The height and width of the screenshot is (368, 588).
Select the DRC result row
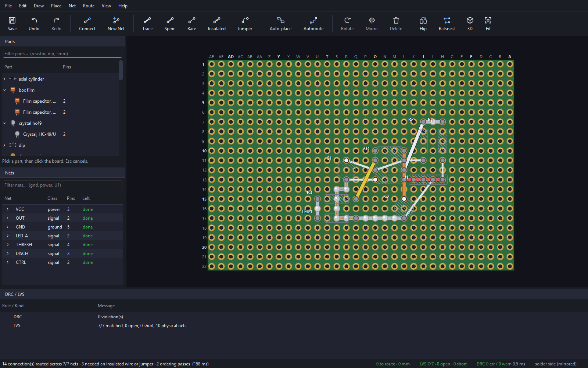click(294, 317)
